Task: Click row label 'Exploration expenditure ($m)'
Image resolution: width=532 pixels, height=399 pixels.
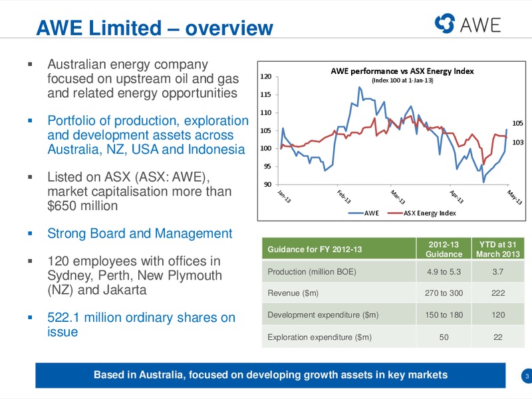Action: [319, 337]
